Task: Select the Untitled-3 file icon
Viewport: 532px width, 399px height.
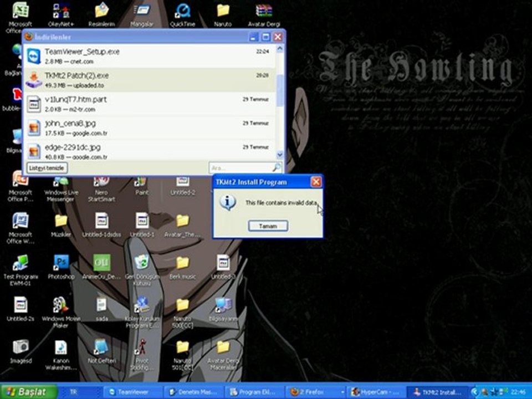Action: click(x=223, y=267)
